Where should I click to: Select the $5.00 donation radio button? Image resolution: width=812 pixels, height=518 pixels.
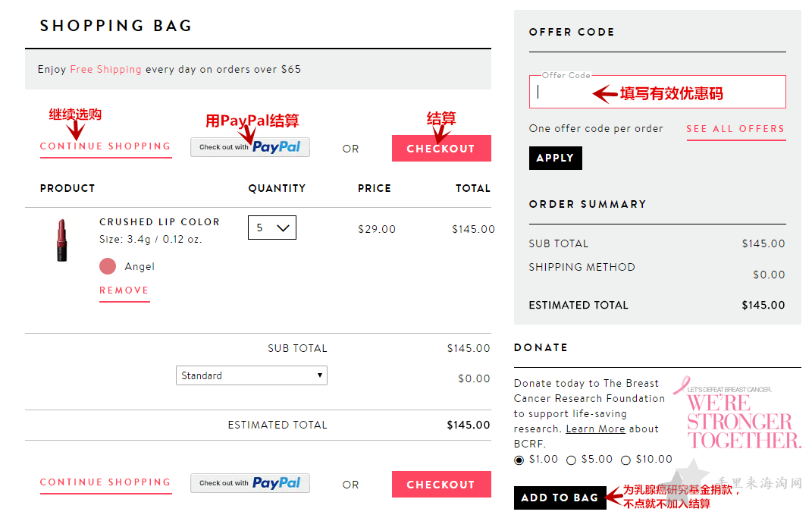[x=571, y=460]
